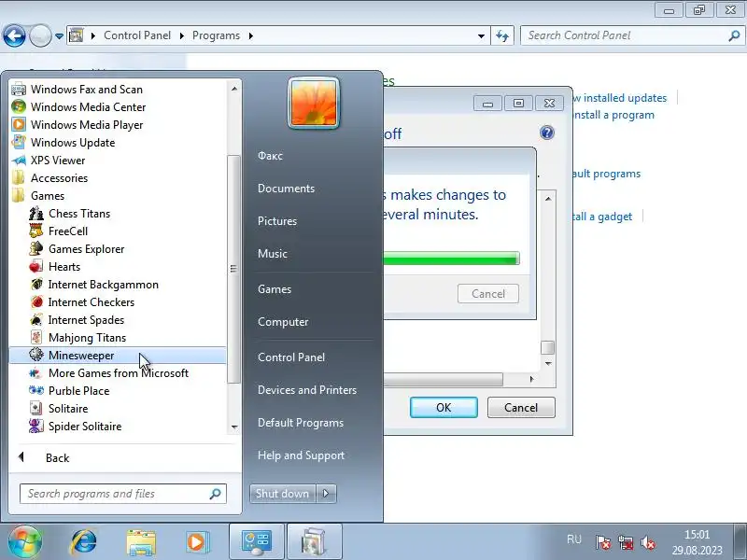Viewport: 747px width, 560px height.
Task: Click programs list scrollbar up arrow
Action: 234,89
